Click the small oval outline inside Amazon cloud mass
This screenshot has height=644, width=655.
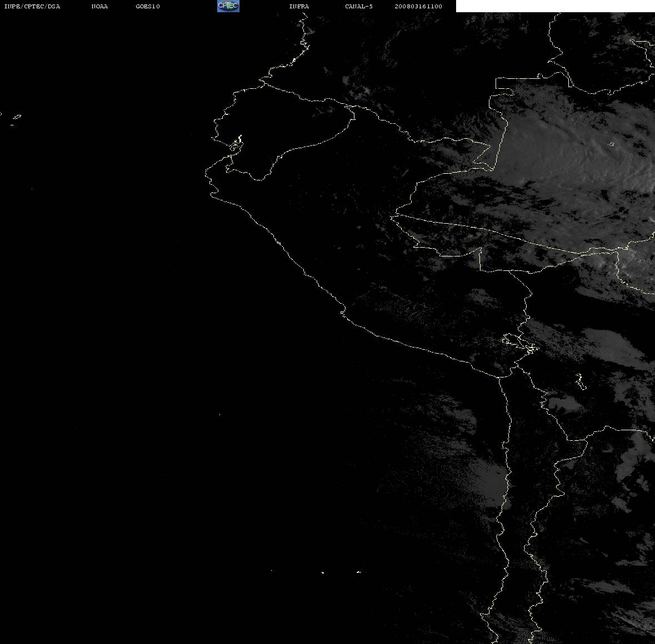pos(611,144)
